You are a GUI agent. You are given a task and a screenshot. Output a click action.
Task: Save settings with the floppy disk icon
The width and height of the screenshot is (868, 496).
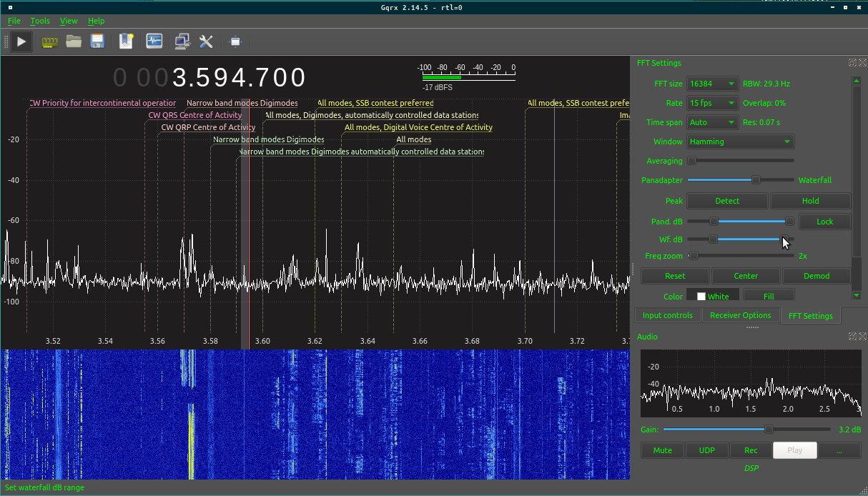[x=98, y=41]
